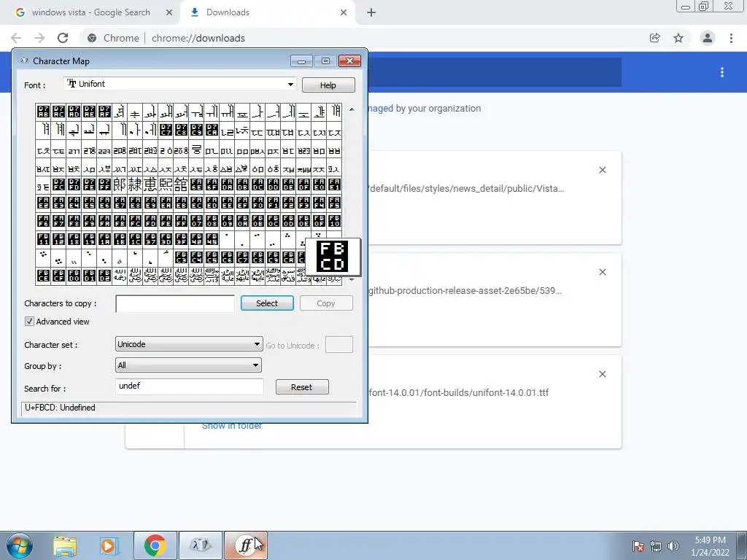Open the Font dropdown showing Unifont

click(x=179, y=84)
